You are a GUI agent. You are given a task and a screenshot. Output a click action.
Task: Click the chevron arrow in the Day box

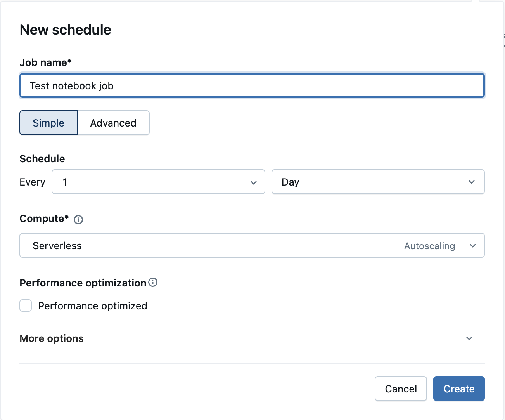(x=472, y=182)
